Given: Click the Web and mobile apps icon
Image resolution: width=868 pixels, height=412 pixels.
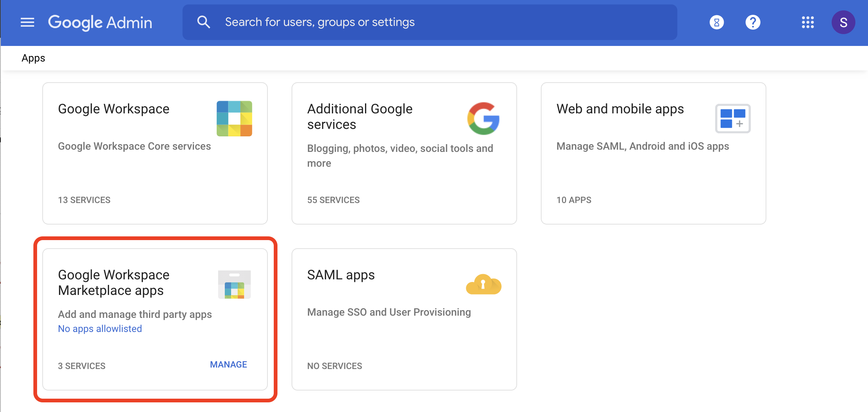Looking at the screenshot, I should [732, 118].
